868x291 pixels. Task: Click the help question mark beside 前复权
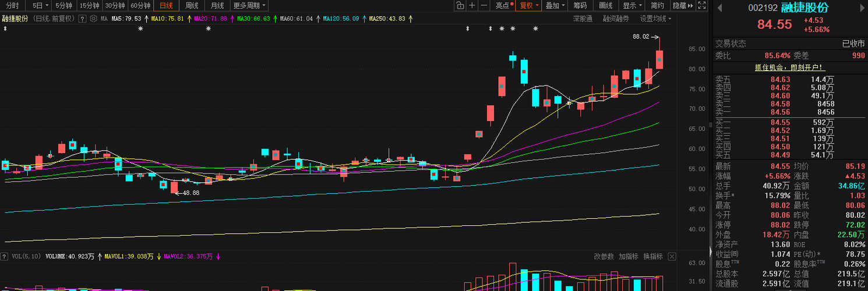pyautogui.click(x=82, y=19)
